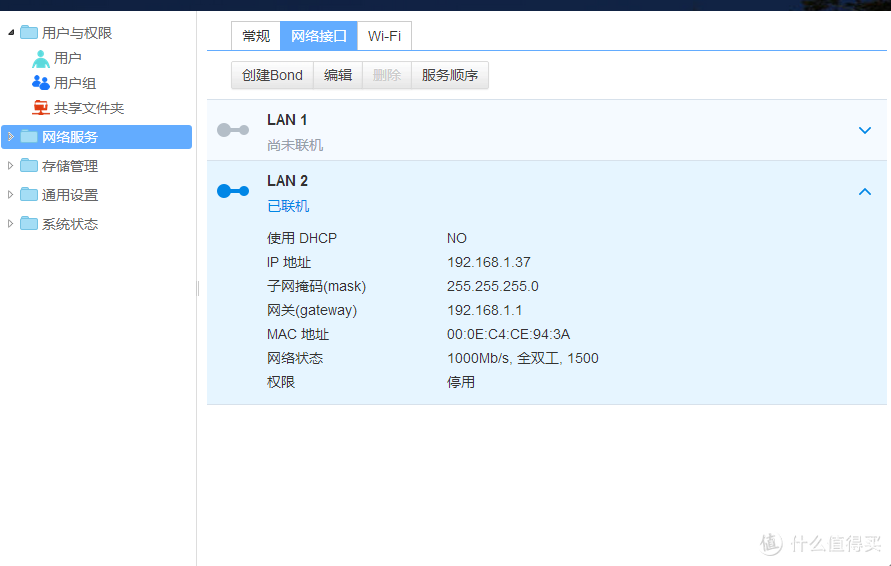This screenshot has width=891, height=566.
Task: Click the shared folder icon beside 共享文件夹
Action: click(x=40, y=108)
